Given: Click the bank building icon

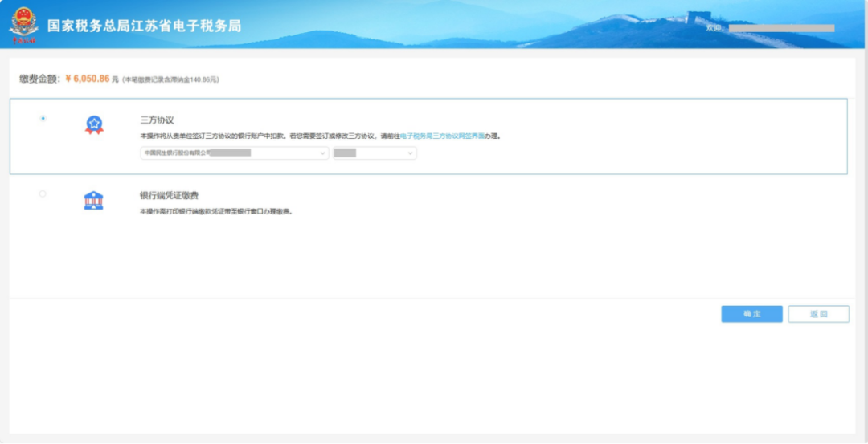Looking at the screenshot, I should click(x=93, y=200).
